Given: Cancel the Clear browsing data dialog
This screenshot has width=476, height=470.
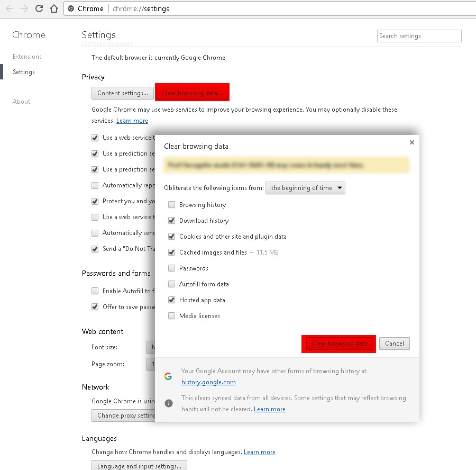Looking at the screenshot, I should (395, 344).
